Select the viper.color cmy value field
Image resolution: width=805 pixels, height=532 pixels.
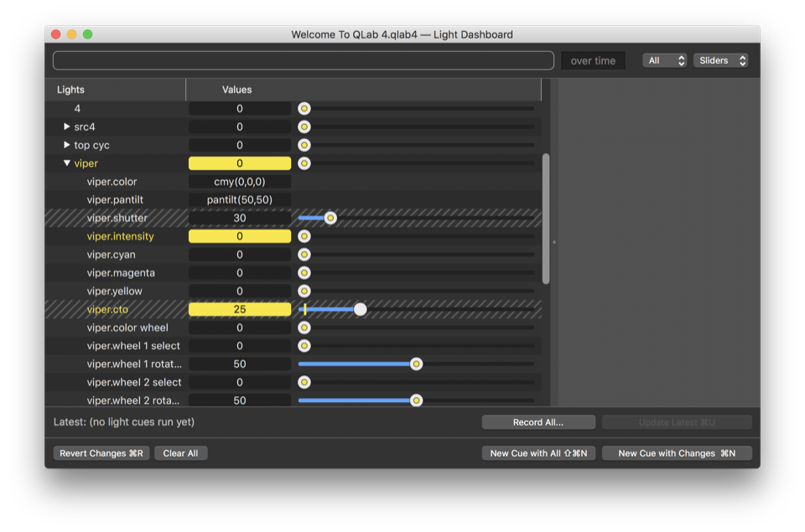click(x=240, y=182)
